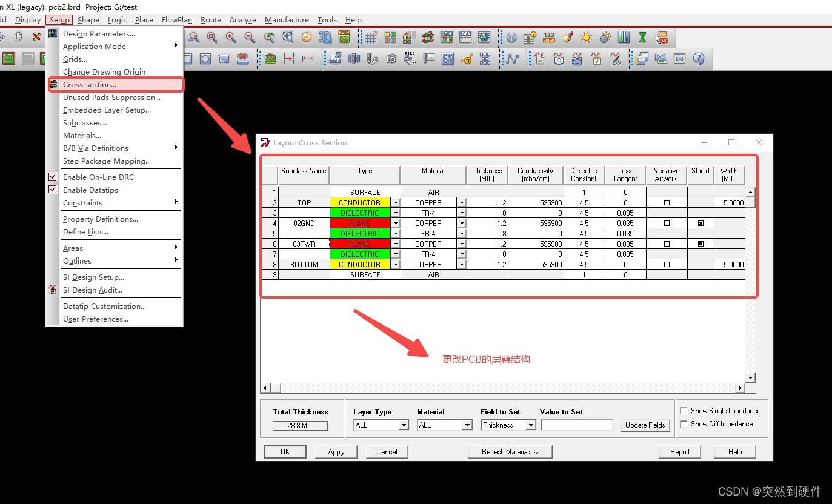
Task: Enable Show Diff Impedance checkbox
Action: pyautogui.click(x=684, y=424)
